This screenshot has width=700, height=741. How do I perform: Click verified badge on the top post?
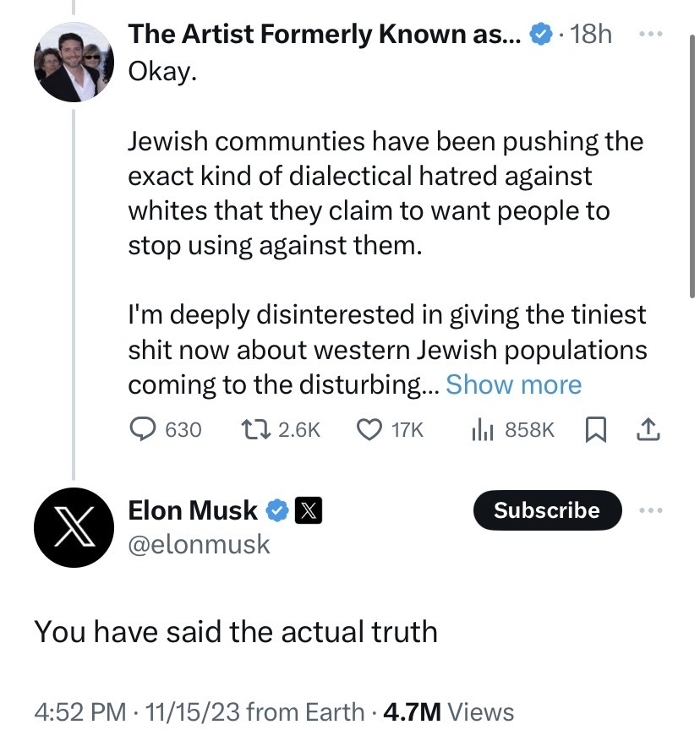(539, 35)
